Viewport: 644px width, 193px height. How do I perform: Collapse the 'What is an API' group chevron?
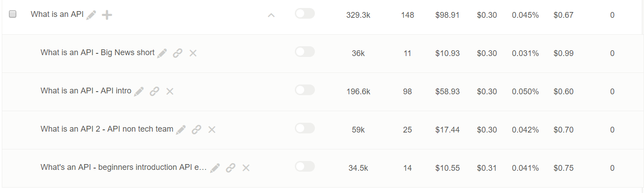click(271, 15)
